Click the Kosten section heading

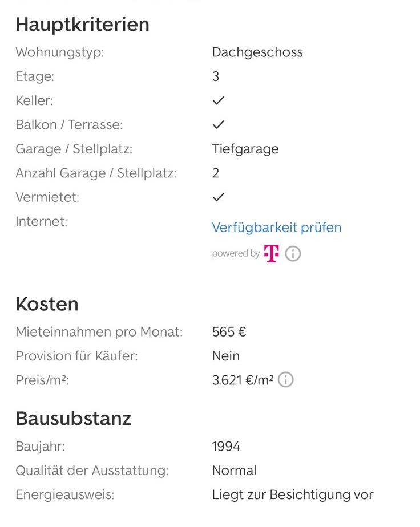tap(47, 304)
